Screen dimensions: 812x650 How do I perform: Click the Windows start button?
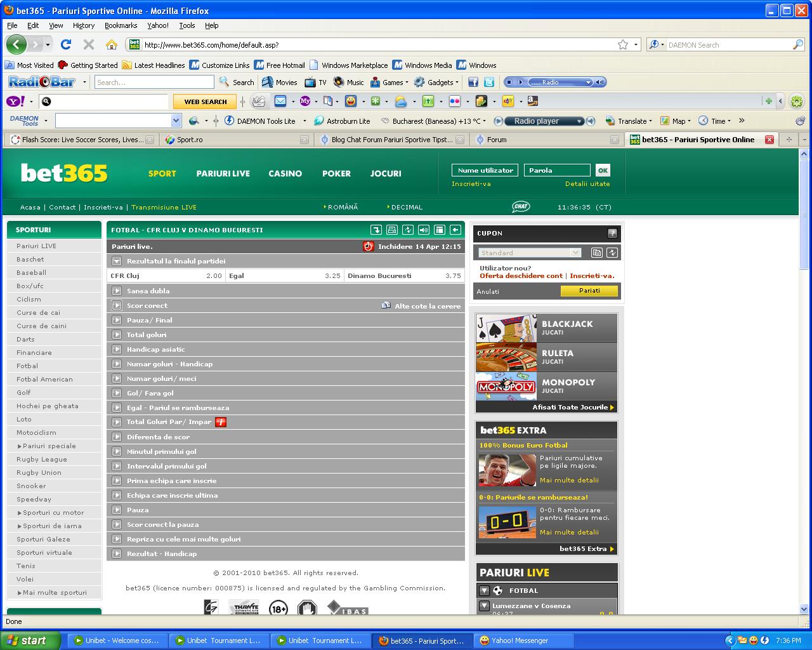point(30,640)
